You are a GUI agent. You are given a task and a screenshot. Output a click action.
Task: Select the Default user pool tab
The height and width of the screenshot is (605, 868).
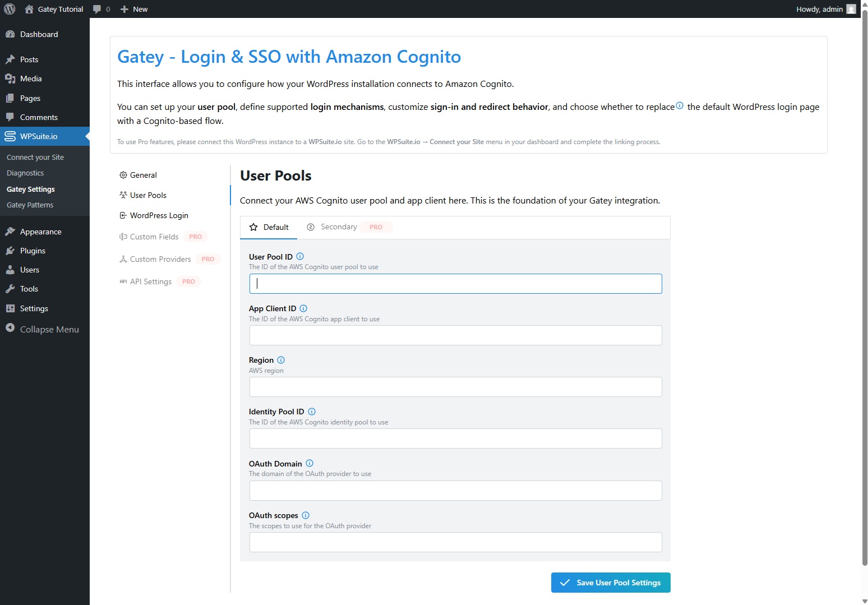269,227
